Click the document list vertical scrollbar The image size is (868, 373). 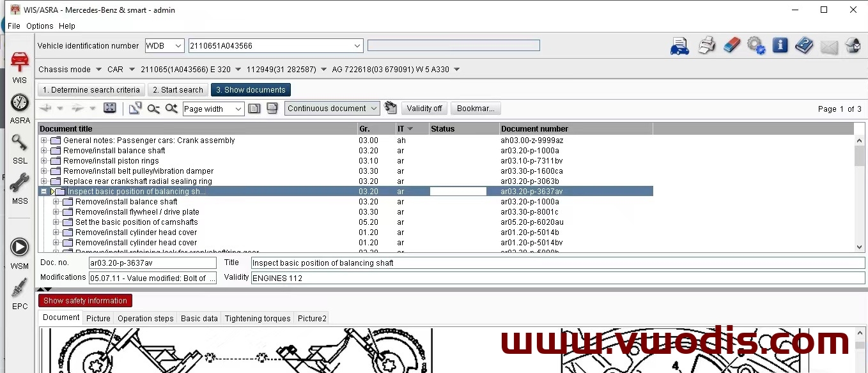coord(860,193)
